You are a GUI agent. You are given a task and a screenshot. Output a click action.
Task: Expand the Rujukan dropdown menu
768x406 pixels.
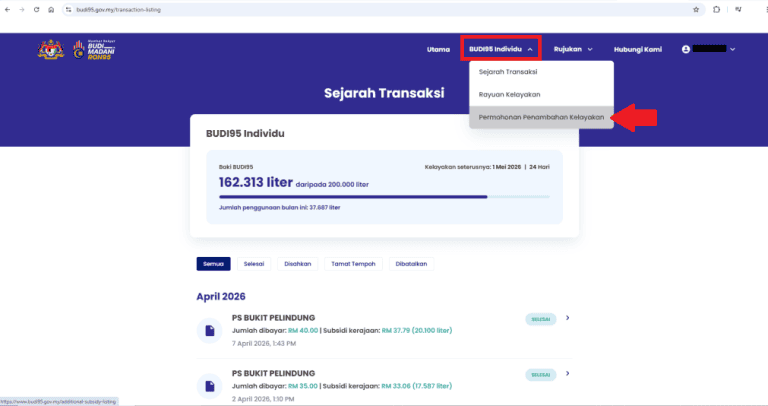574,49
